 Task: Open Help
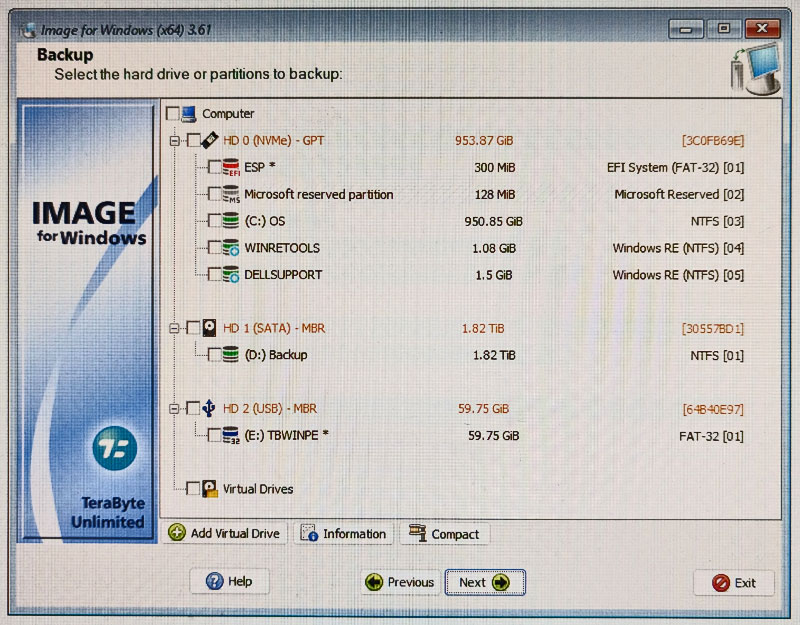pyautogui.click(x=230, y=581)
